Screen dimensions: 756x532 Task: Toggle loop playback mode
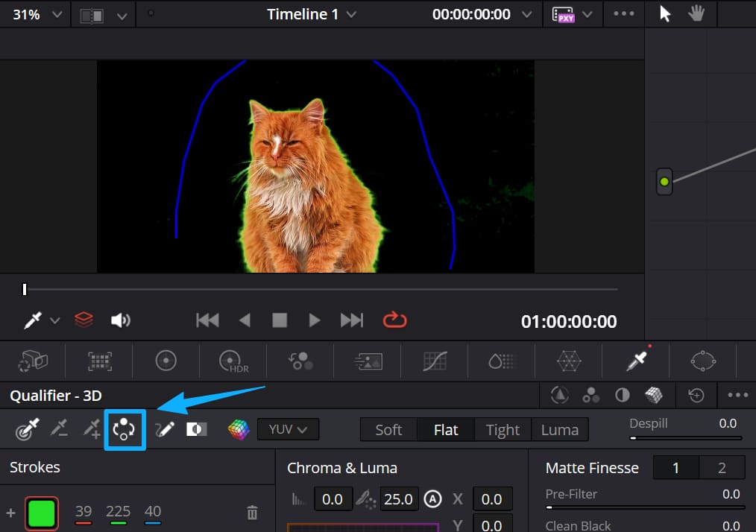point(394,320)
